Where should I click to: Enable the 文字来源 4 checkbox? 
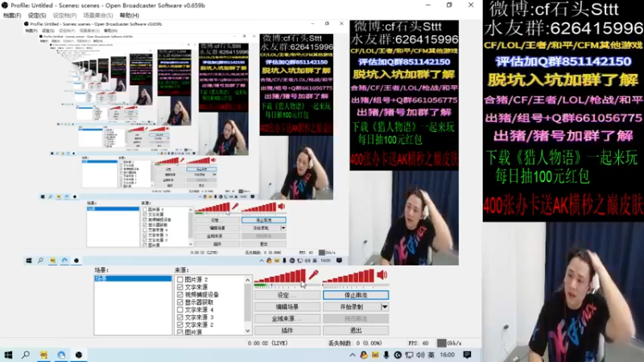[180, 310]
